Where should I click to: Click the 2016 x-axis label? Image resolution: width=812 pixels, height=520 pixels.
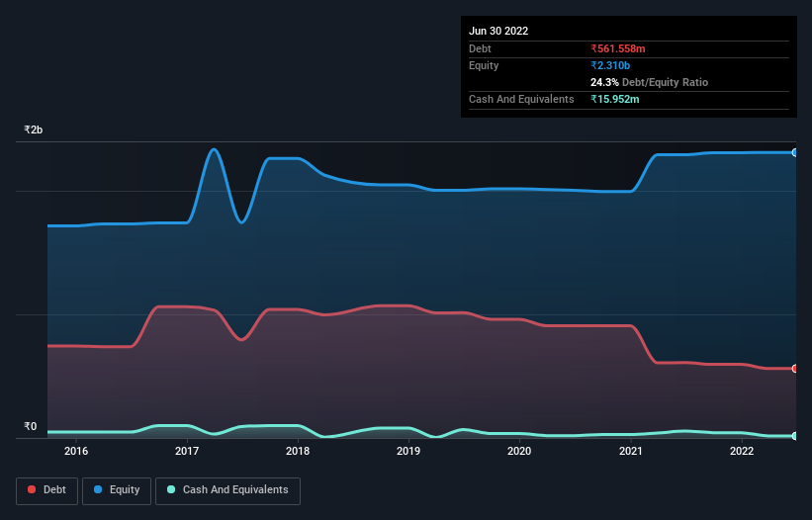pos(76,451)
